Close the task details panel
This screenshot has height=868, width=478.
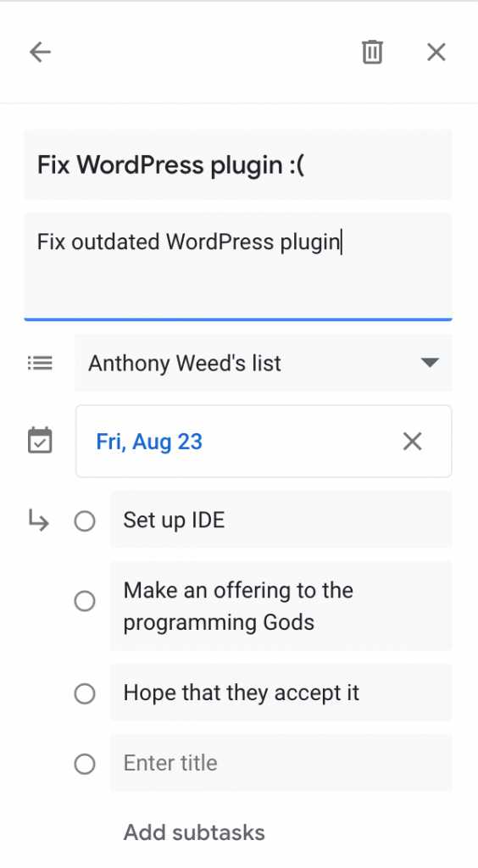pyautogui.click(x=436, y=53)
